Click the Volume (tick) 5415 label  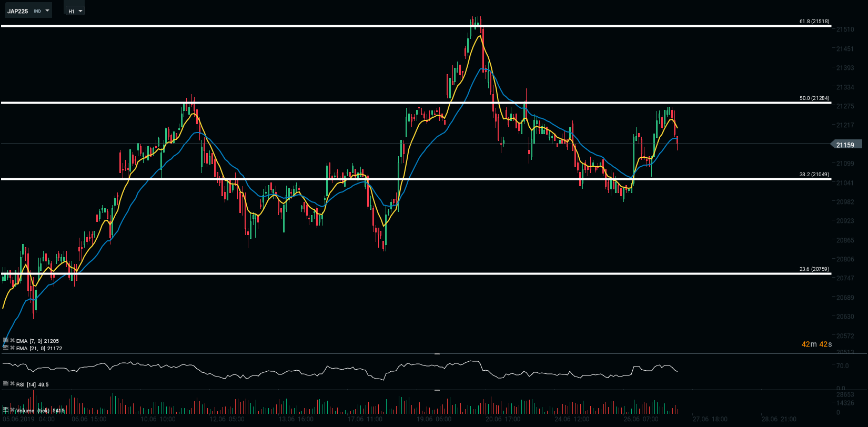[40, 410]
